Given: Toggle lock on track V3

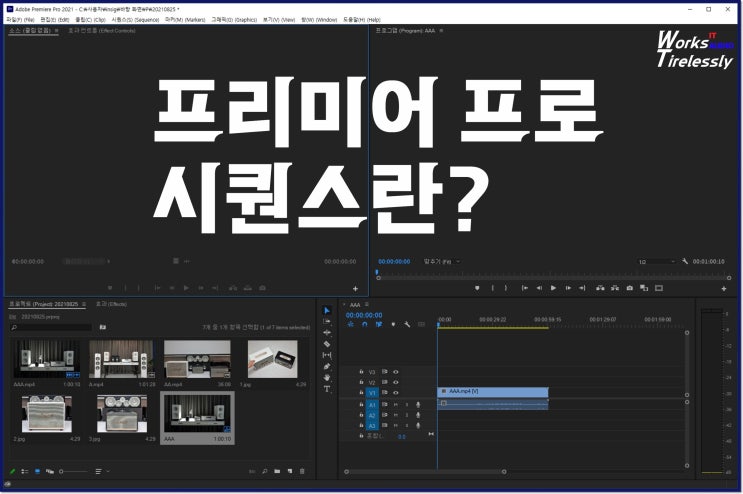Looking at the screenshot, I should click(x=361, y=372).
